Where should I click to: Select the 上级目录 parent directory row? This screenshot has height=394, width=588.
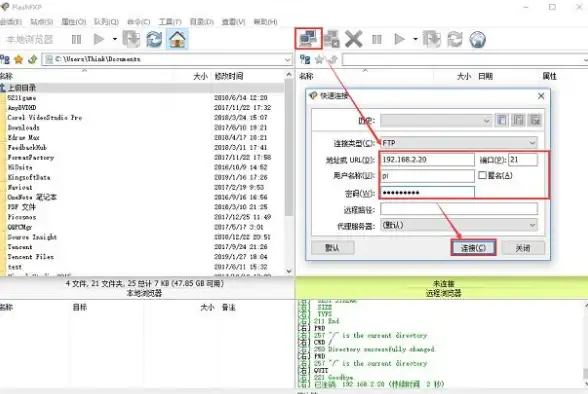coord(142,88)
